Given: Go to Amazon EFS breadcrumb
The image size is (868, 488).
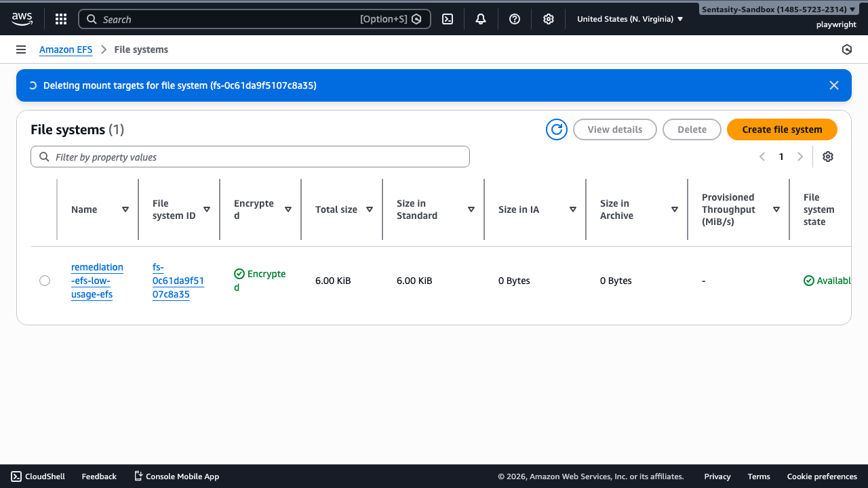Looking at the screenshot, I should click(66, 49).
